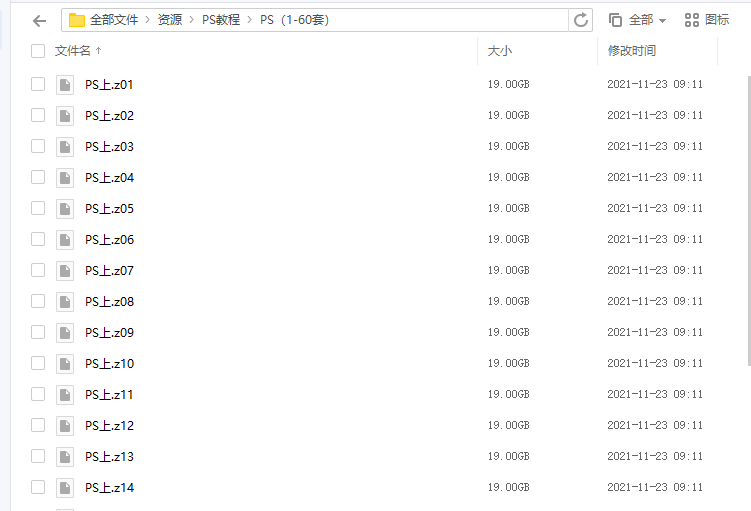The image size is (751, 511).
Task: Select file name PS上.z11
Action: pos(109,395)
